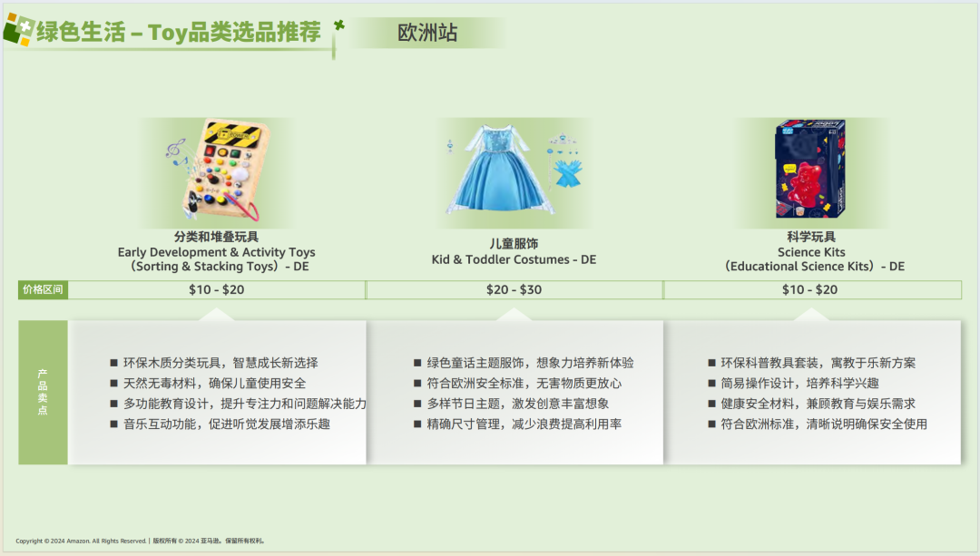The height and width of the screenshot is (556, 980).
Task: Select bullet 环保木质分类玩具，智慧成长新选择
Action: pyautogui.click(x=220, y=363)
